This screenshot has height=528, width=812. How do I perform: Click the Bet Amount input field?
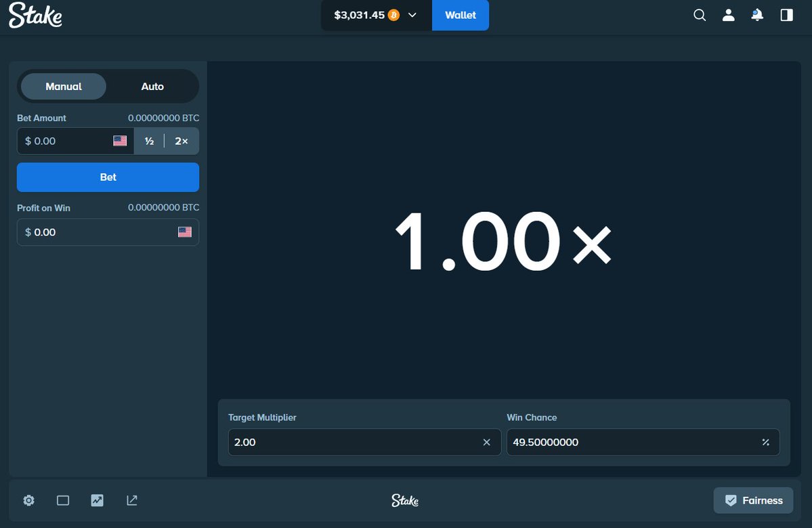[76, 141]
